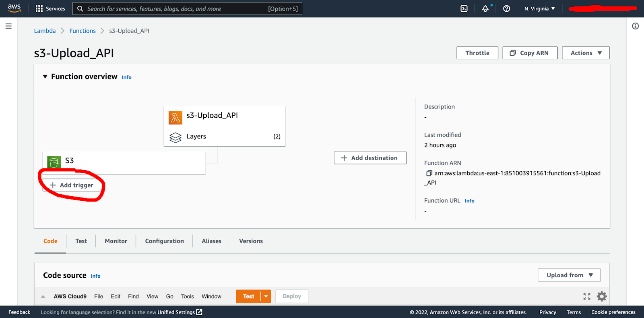Launch the CloudShell terminal icon

click(464, 8)
